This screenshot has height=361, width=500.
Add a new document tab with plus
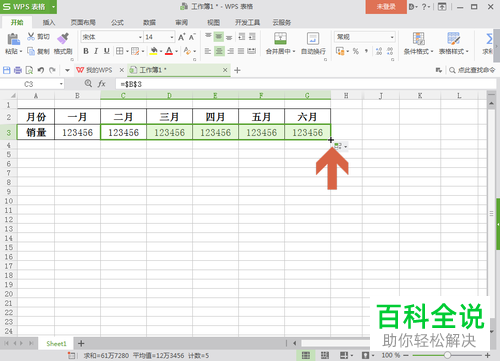coord(237,70)
